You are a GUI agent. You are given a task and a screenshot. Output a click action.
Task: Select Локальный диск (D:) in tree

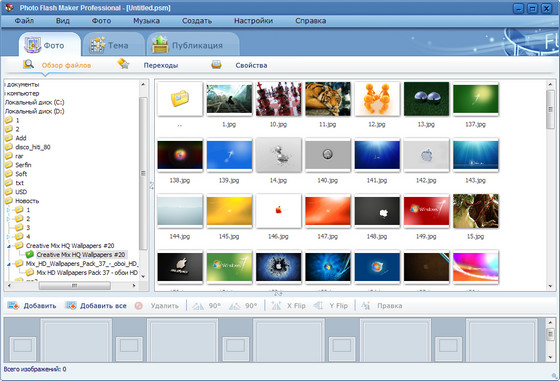pos(34,111)
